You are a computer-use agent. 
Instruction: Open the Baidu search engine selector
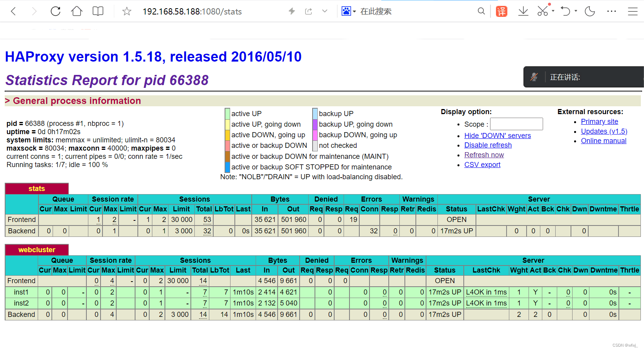tap(348, 11)
